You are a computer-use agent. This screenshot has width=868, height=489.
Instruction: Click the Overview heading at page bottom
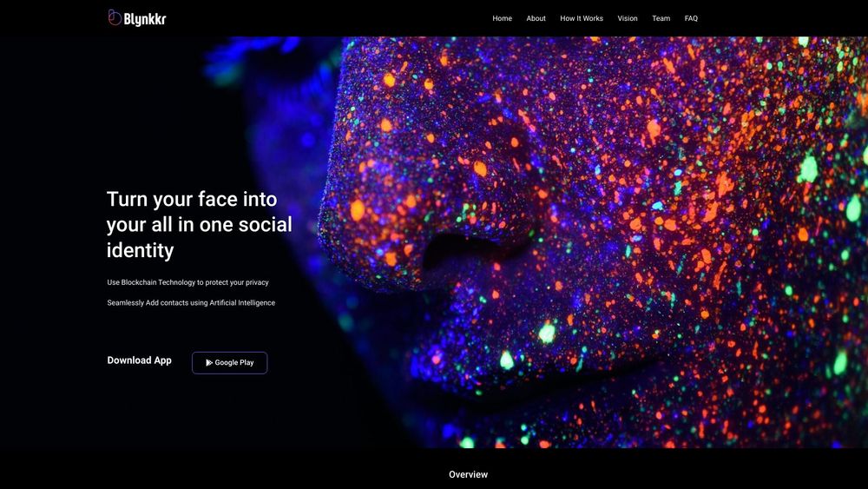(x=469, y=474)
